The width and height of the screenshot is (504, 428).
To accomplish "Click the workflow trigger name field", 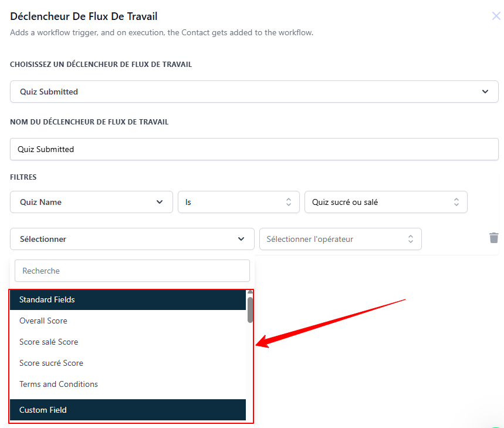I will coord(254,149).
